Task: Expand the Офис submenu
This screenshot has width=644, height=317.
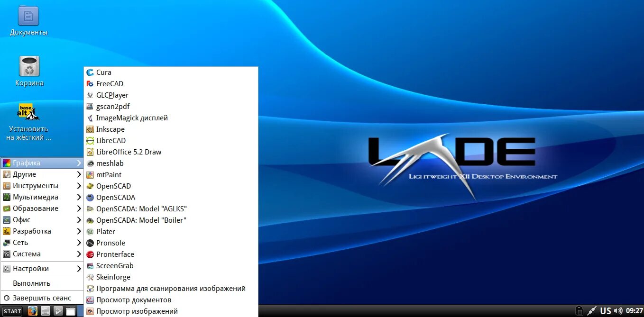Action: coord(42,220)
